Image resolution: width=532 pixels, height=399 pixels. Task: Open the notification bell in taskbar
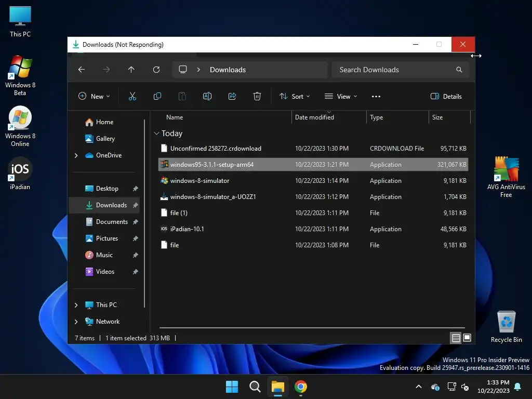[518, 387]
